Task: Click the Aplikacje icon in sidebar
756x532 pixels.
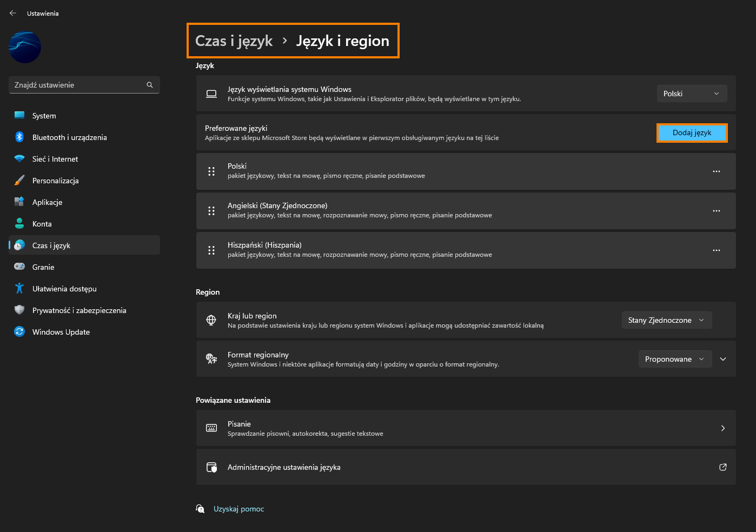Action: point(19,202)
